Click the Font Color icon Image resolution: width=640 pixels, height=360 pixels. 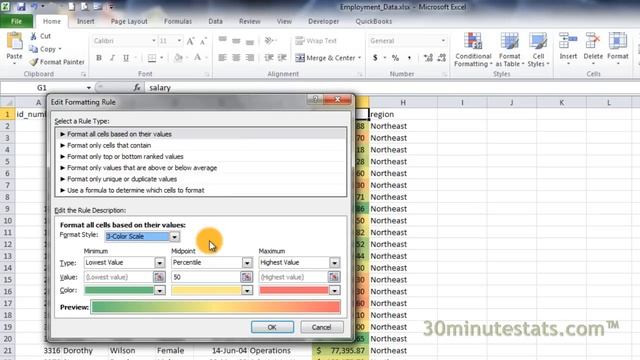tap(198, 58)
